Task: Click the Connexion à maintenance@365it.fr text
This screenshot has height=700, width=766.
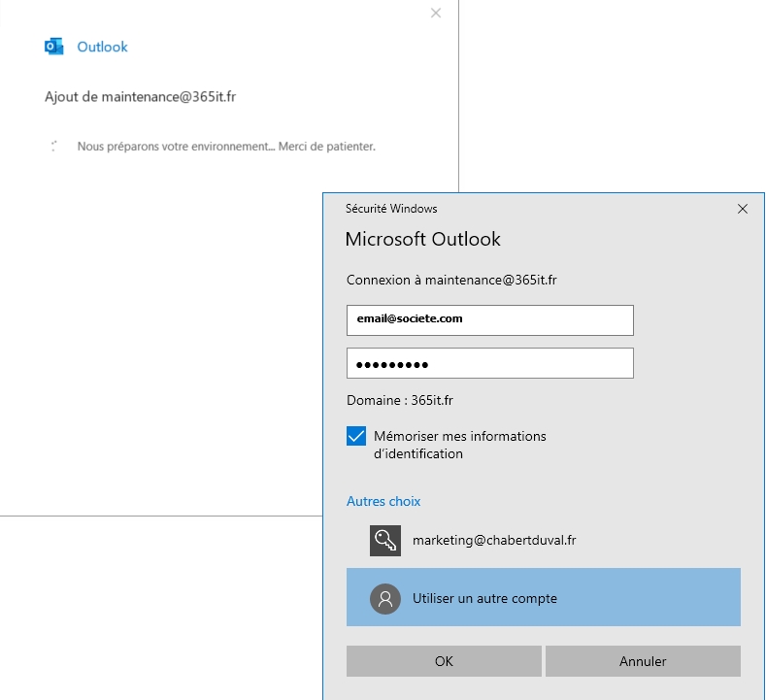Action: pos(451,280)
